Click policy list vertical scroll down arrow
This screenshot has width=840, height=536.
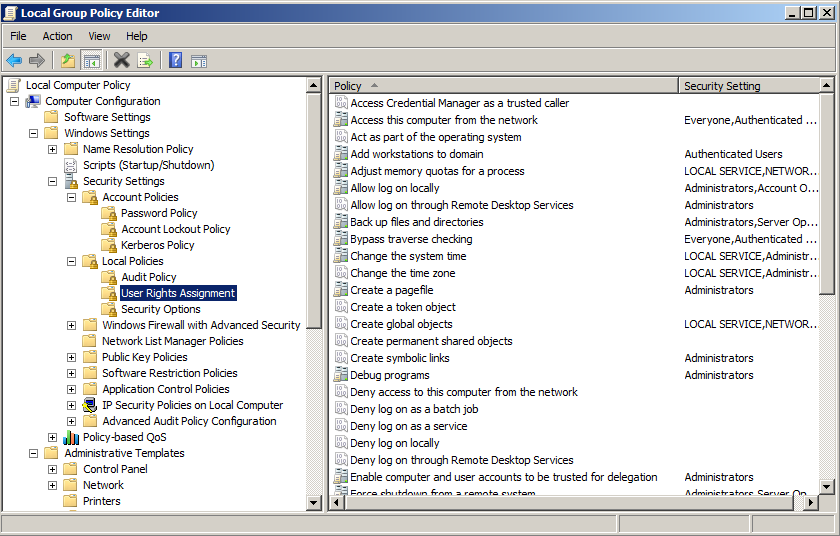(827, 487)
